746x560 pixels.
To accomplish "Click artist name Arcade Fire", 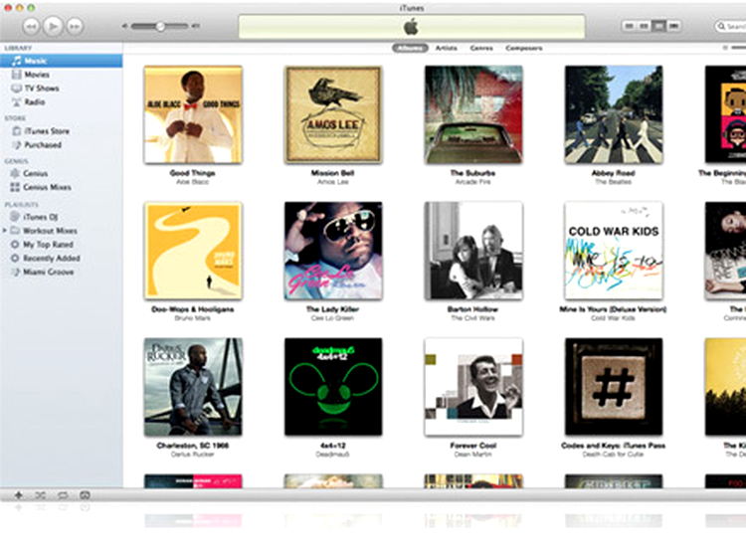I will pyautogui.click(x=472, y=182).
